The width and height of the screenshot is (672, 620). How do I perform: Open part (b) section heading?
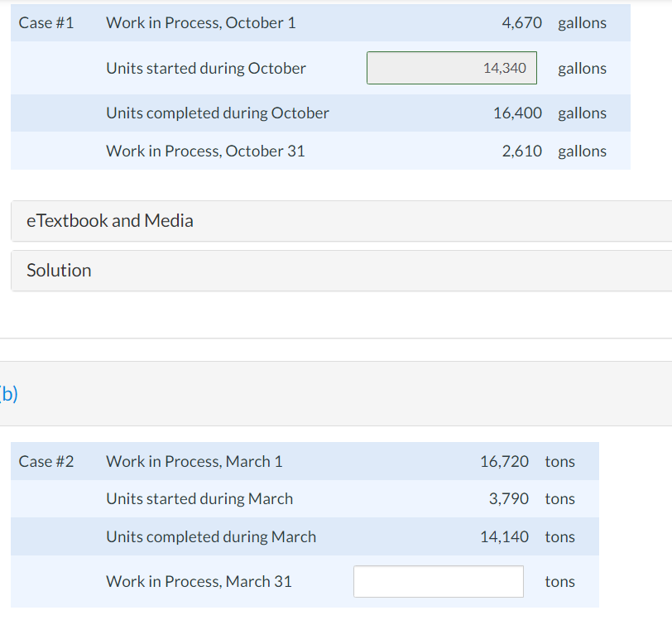click(x=8, y=392)
